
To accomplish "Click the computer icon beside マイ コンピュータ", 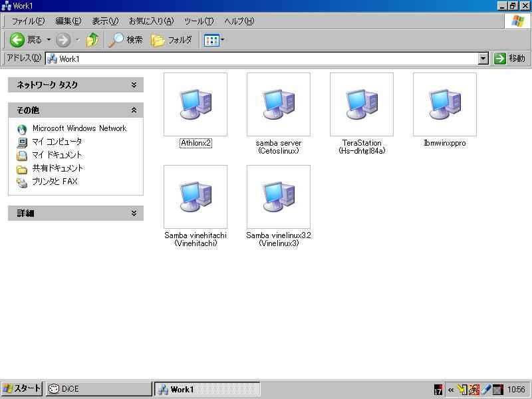I will point(22,142).
